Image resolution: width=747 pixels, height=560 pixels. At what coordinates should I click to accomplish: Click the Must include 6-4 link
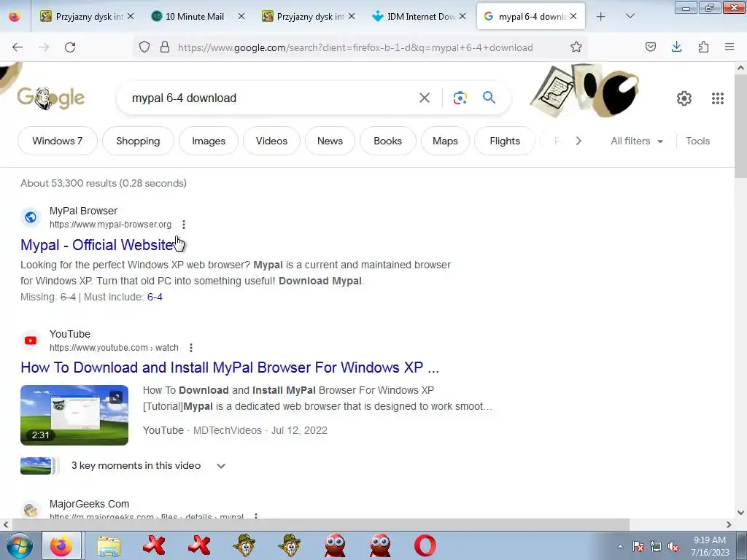pos(155,297)
